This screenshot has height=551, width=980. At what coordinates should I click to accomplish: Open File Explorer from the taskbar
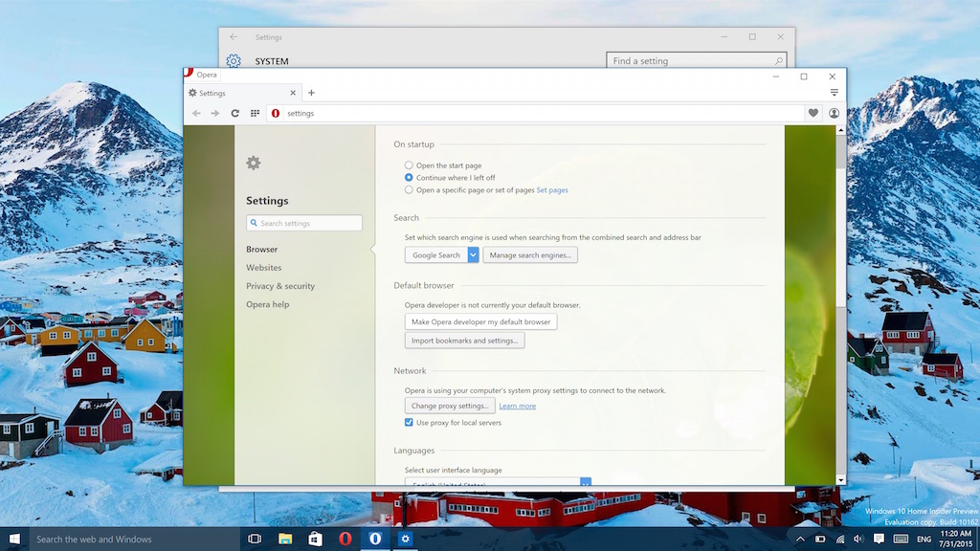tap(285, 540)
